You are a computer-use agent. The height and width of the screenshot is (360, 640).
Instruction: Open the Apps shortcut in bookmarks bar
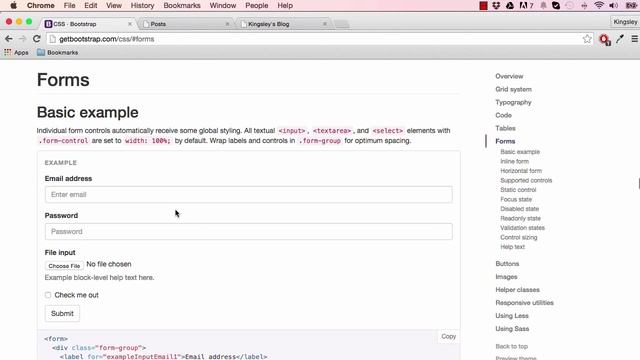[16, 53]
